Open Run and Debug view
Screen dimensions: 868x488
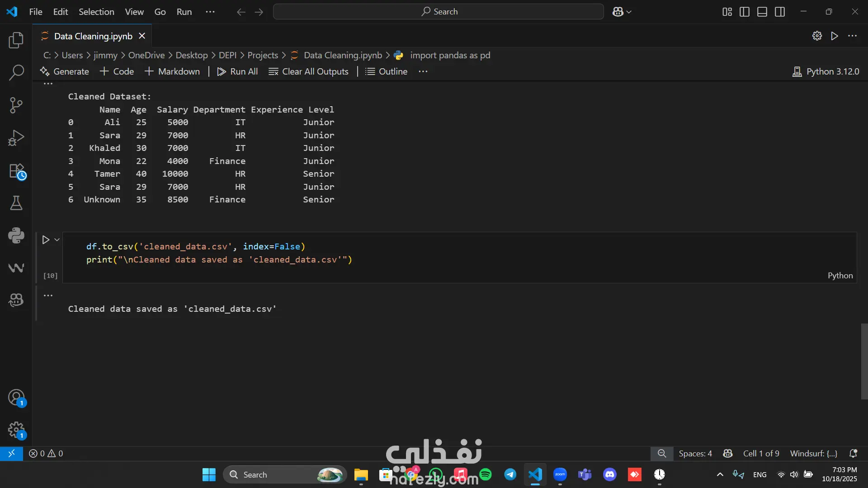click(x=16, y=138)
